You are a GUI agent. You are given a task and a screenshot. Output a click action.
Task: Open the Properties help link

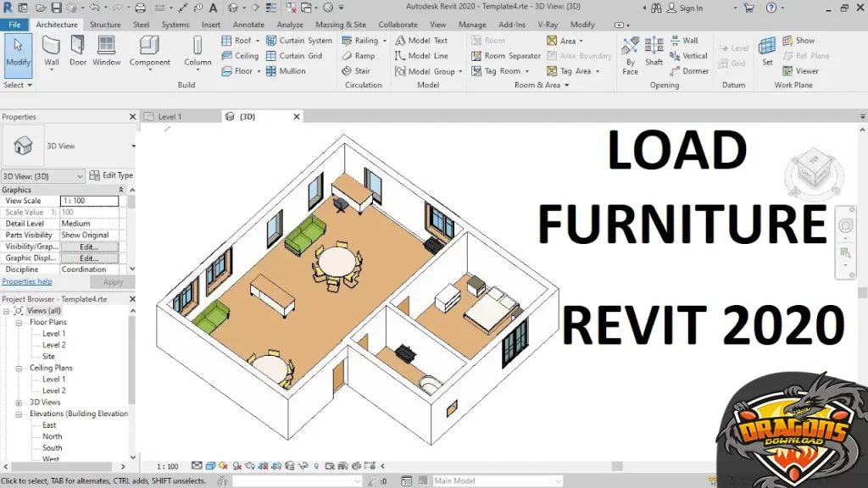(x=27, y=281)
